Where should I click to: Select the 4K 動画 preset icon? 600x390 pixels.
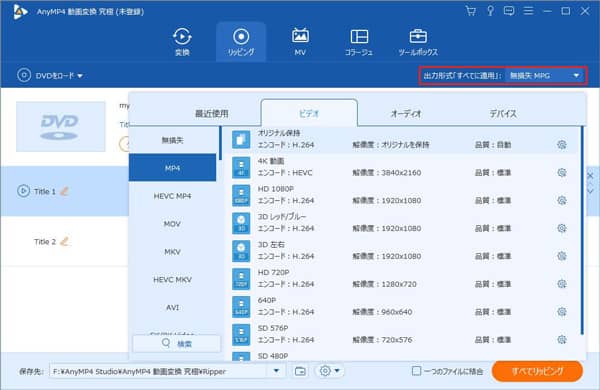pyautogui.click(x=241, y=168)
